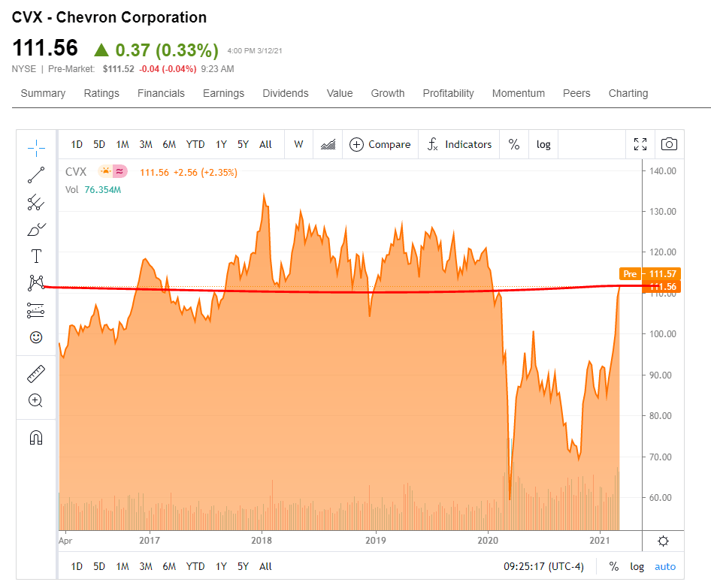This screenshot has height=588, width=711.
Task: Set bottom range to All
Action: coord(265,566)
